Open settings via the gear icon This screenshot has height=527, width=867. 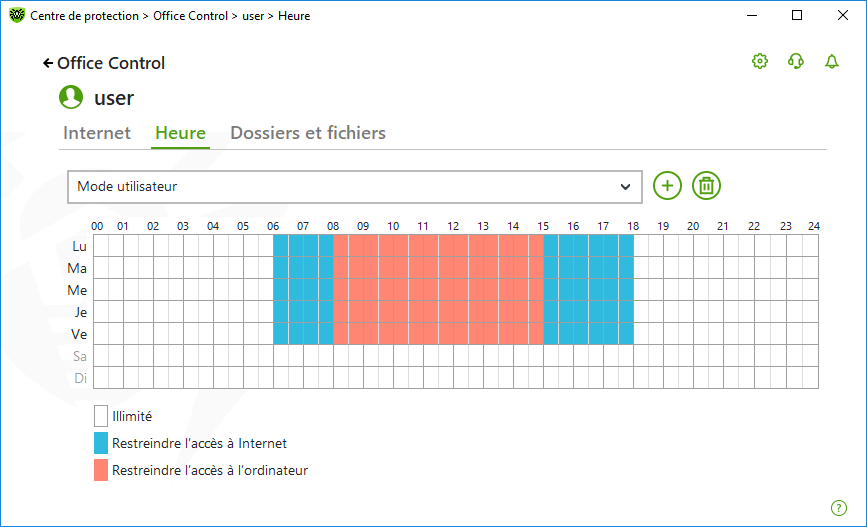[x=760, y=62]
